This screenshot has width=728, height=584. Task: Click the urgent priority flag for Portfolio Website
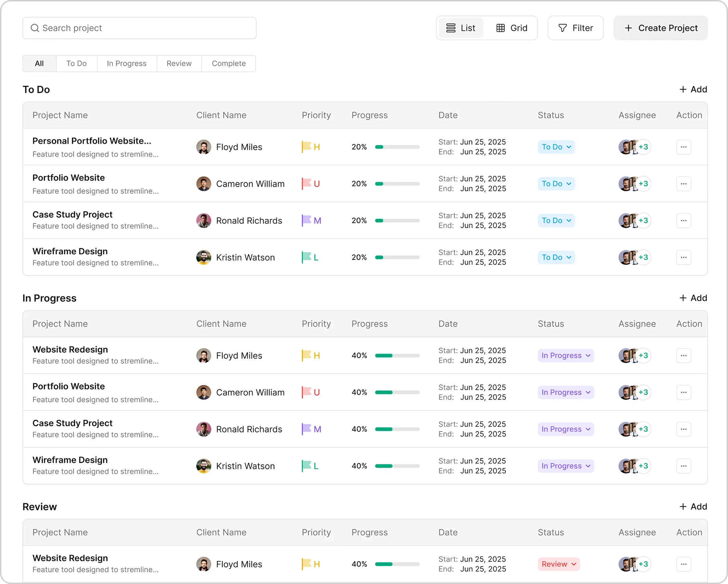(x=307, y=184)
